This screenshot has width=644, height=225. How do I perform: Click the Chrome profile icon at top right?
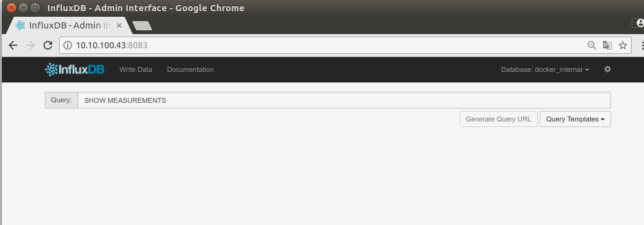638,24
